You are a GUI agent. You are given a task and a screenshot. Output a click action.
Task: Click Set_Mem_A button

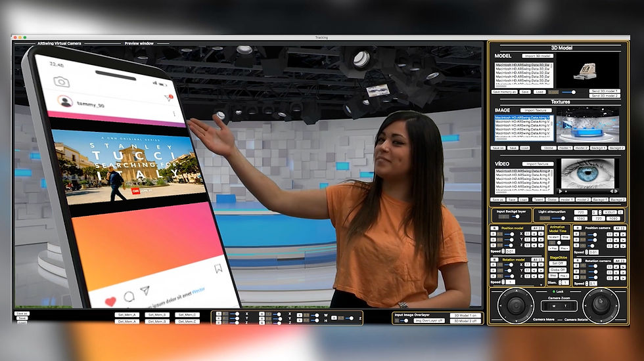click(127, 314)
